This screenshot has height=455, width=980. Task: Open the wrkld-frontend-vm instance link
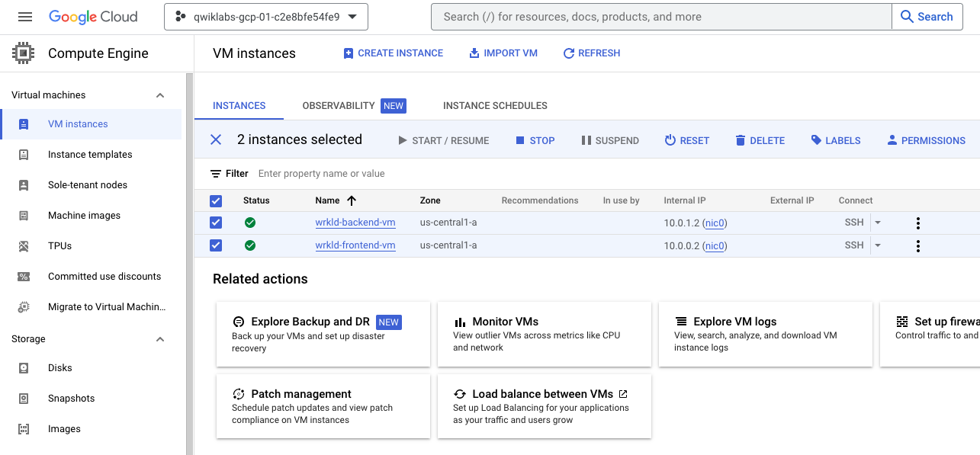coord(355,245)
